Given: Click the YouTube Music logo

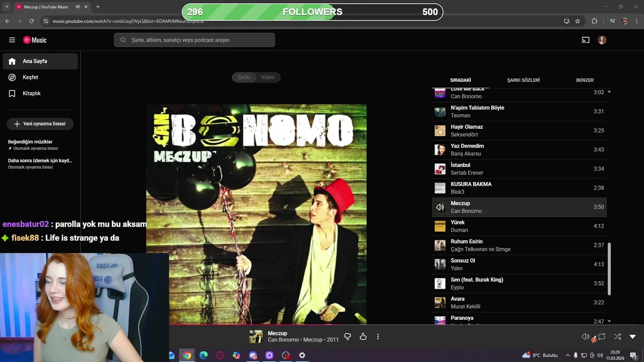Looking at the screenshot, I should pyautogui.click(x=35, y=40).
